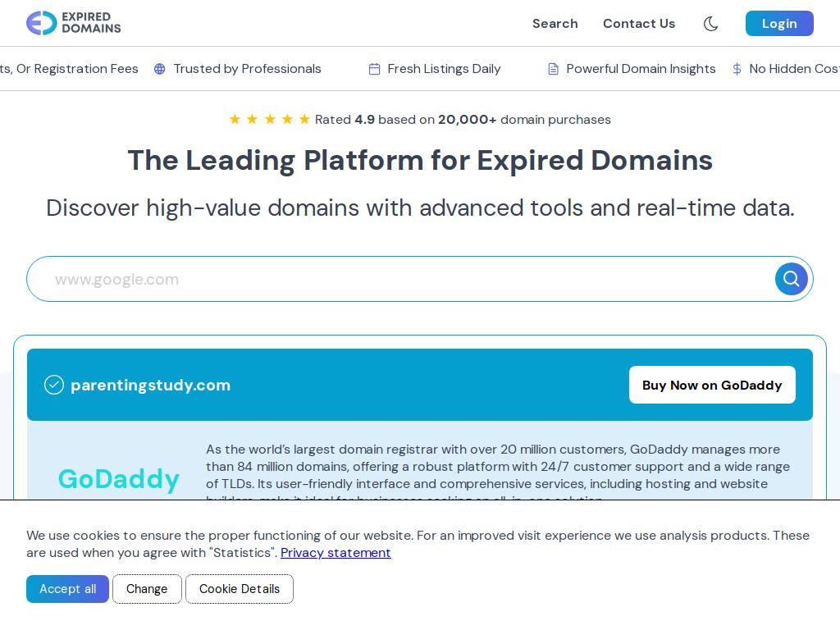
Task: Click globe icon beside Trusted by Professionals
Action: click(160, 69)
